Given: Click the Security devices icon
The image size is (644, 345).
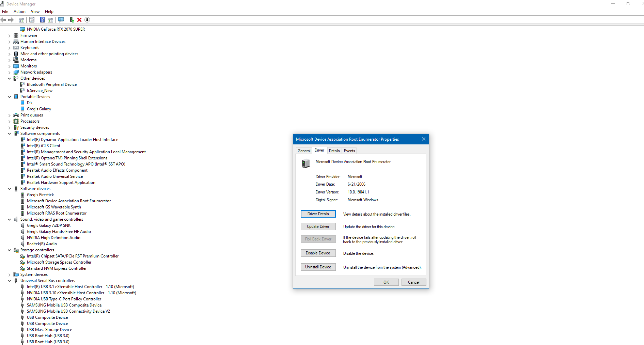Looking at the screenshot, I should coord(16,127).
